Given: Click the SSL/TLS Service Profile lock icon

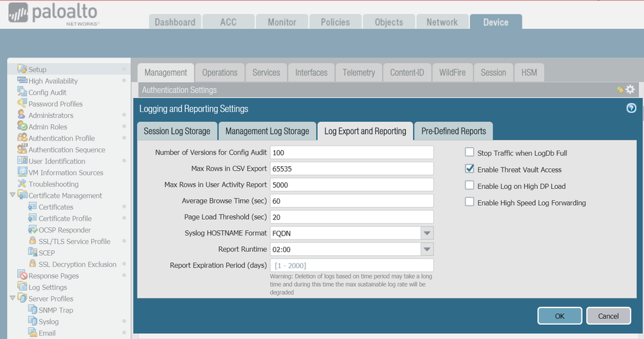Looking at the screenshot, I should click(33, 241).
